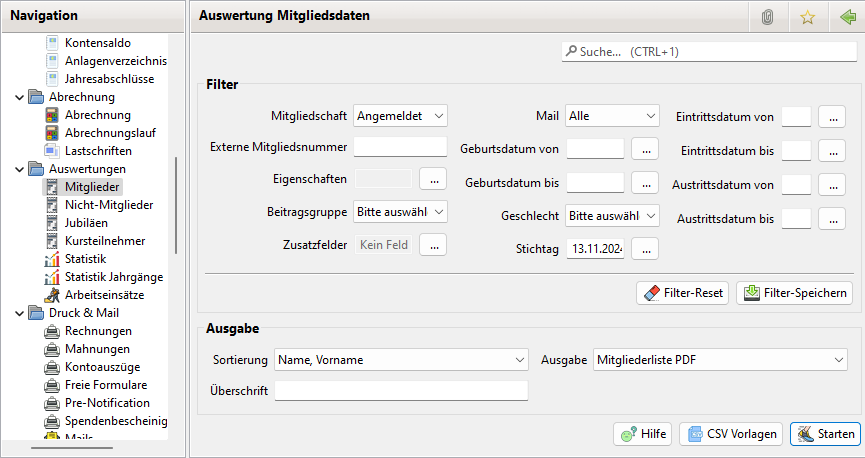Click the Filter-Reset button
The height and width of the screenshot is (458, 865).
point(682,293)
